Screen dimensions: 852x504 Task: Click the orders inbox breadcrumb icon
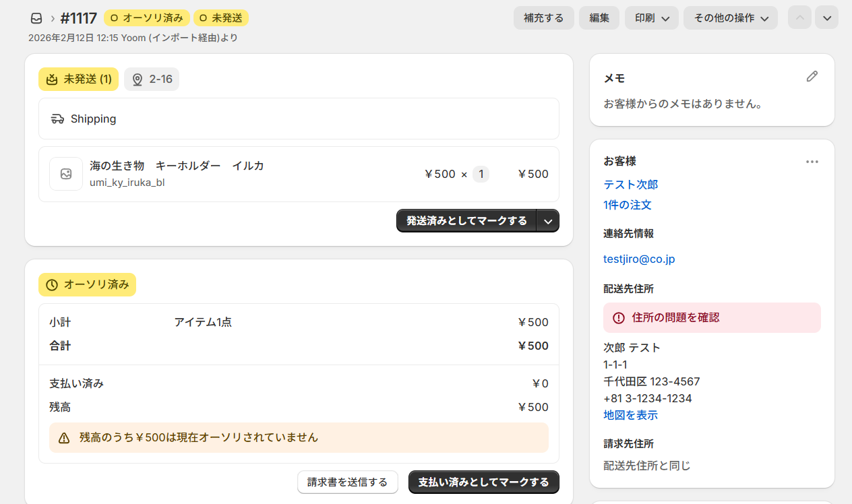tap(36, 18)
